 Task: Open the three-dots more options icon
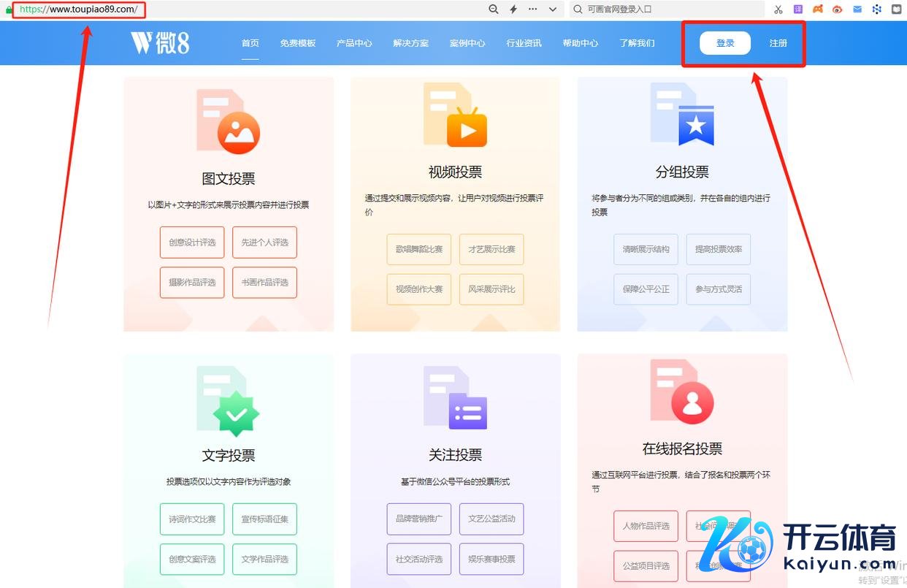(533, 9)
